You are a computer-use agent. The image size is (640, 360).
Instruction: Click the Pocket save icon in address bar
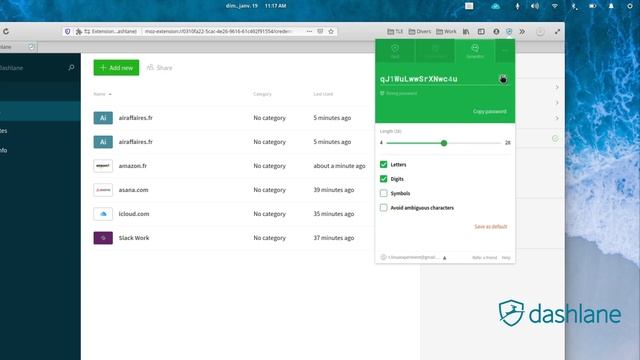click(x=320, y=31)
